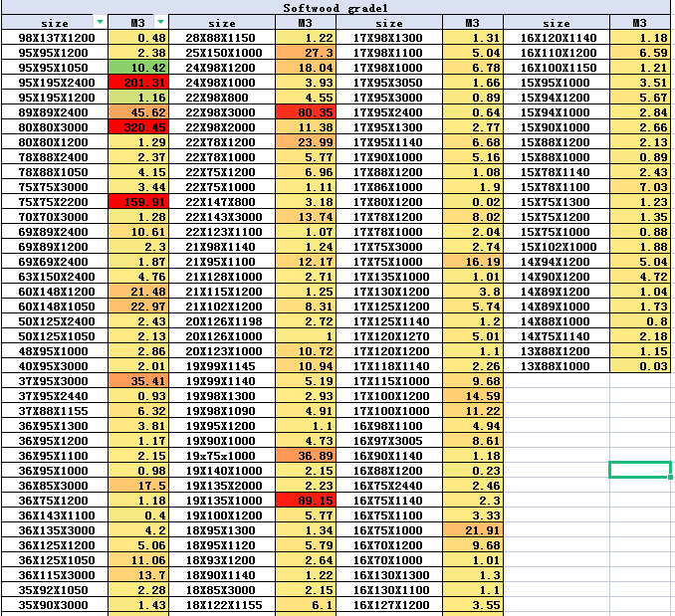Viewport: 675px width, 616px height.
Task: Select the '159.91' cell for 75X75X2200
Action: click(138, 202)
